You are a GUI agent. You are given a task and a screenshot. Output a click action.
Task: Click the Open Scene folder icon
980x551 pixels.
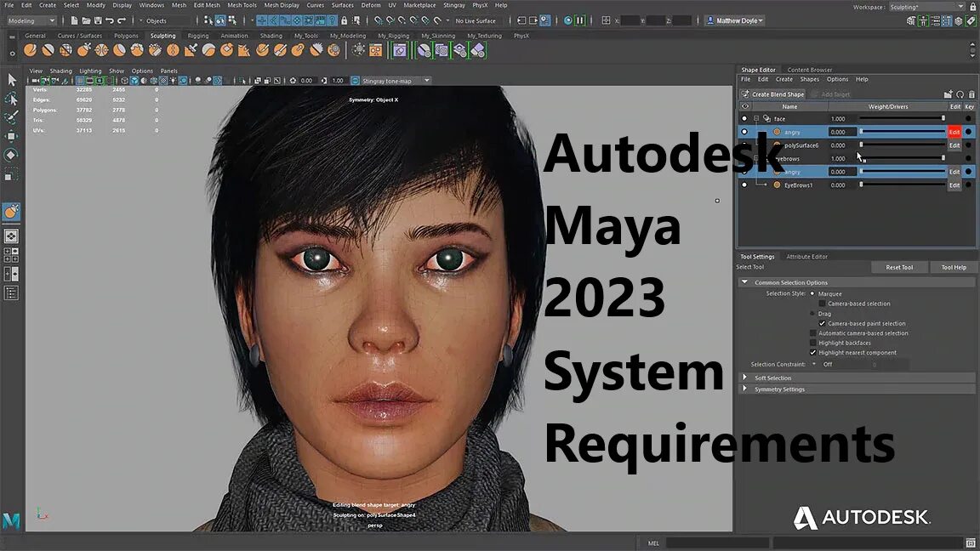click(86, 20)
